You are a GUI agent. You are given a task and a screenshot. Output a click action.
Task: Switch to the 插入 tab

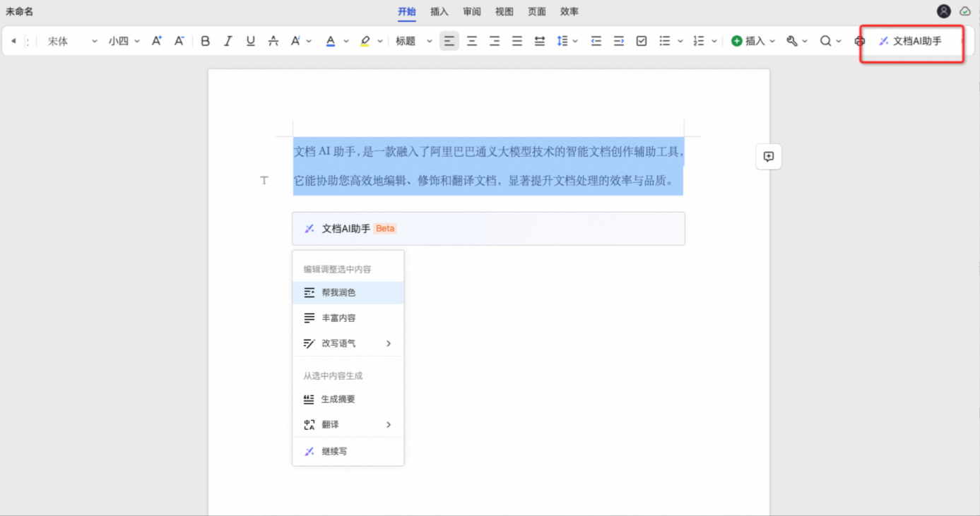point(439,11)
